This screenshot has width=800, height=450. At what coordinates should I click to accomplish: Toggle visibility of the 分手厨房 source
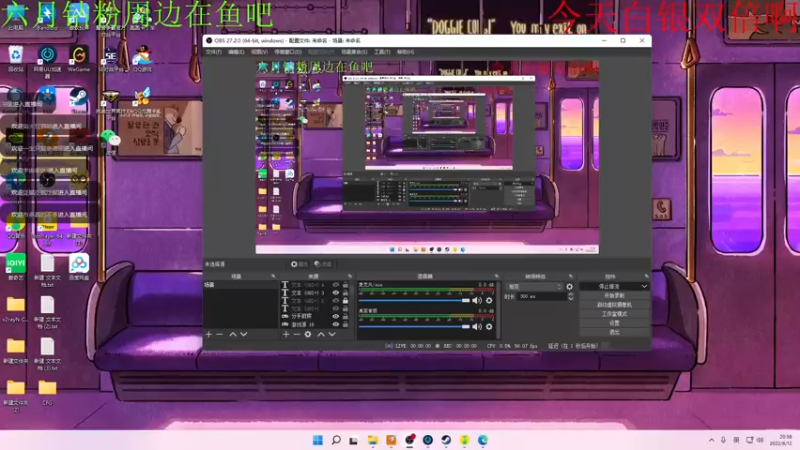(x=336, y=316)
